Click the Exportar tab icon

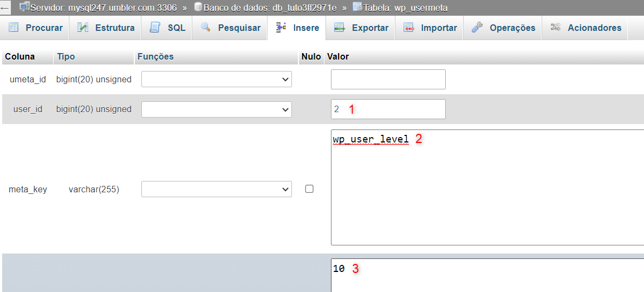340,28
